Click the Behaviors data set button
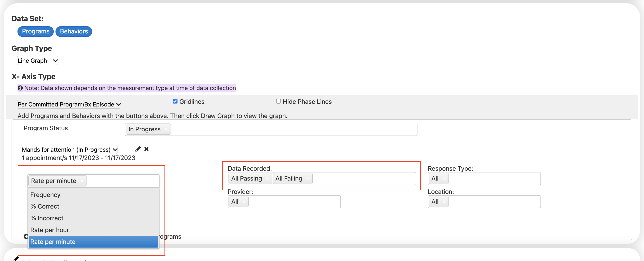The width and height of the screenshot is (644, 261). [x=74, y=31]
